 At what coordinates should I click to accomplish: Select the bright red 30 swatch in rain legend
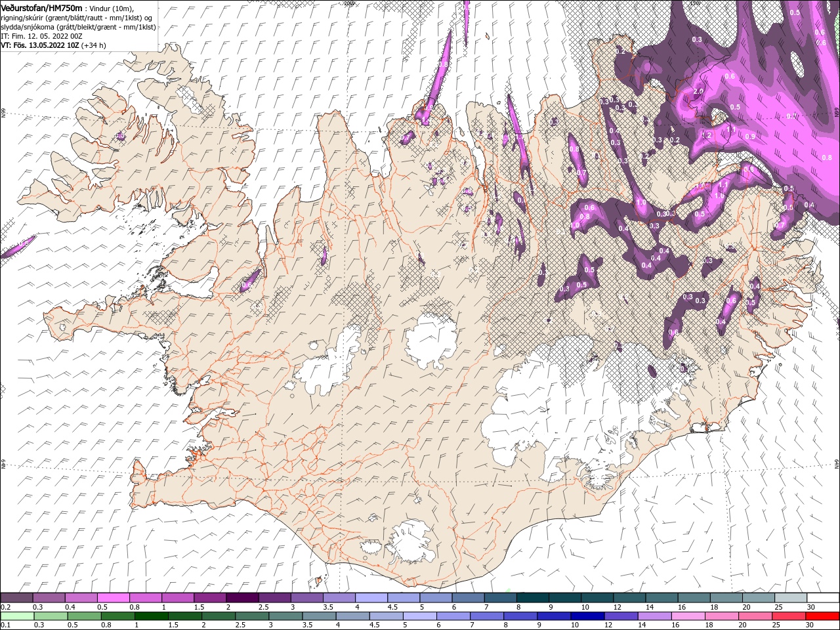click(823, 616)
